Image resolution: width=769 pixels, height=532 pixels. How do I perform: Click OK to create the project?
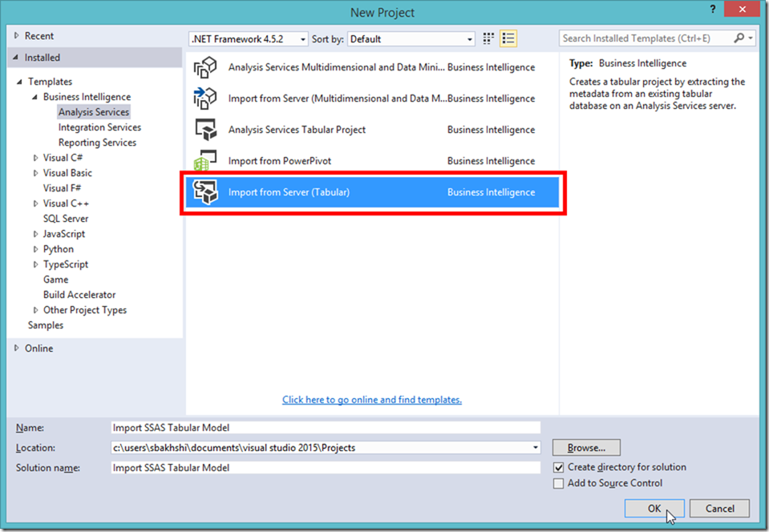tap(654, 509)
